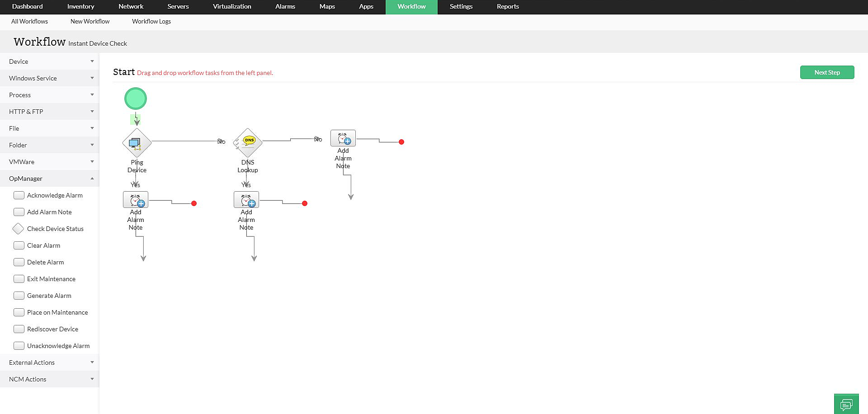The image size is (868, 414).
Task: Pick the Exit Maintenance task icon
Action: coord(19,279)
